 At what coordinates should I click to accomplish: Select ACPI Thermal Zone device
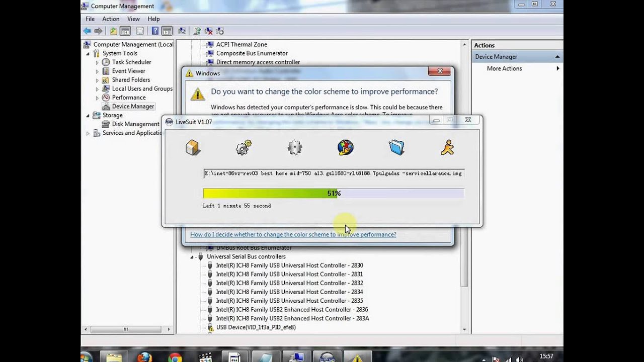click(x=242, y=44)
